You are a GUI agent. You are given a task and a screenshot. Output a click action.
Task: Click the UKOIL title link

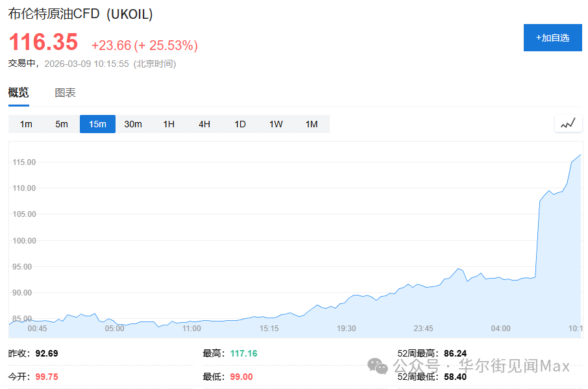79,13
